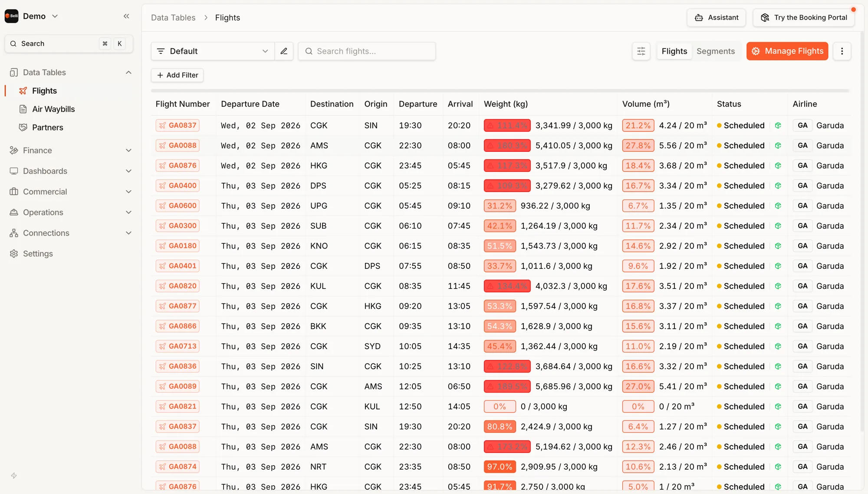Open the three-dot more options menu
The height and width of the screenshot is (494, 868).
[842, 51]
